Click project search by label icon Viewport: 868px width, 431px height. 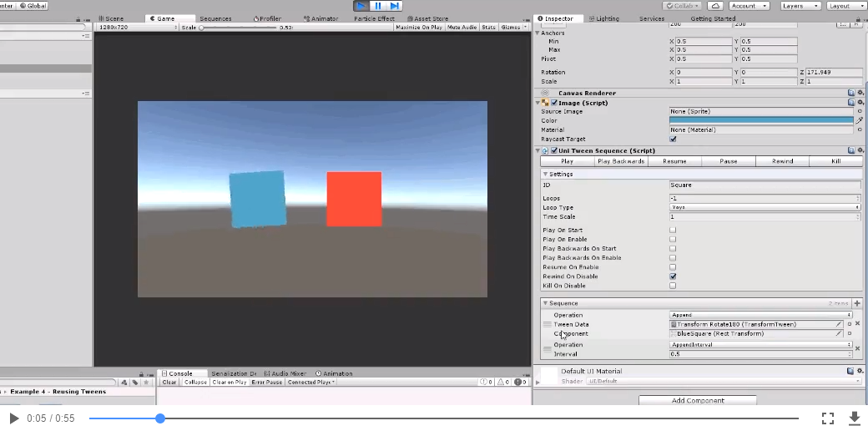134,383
